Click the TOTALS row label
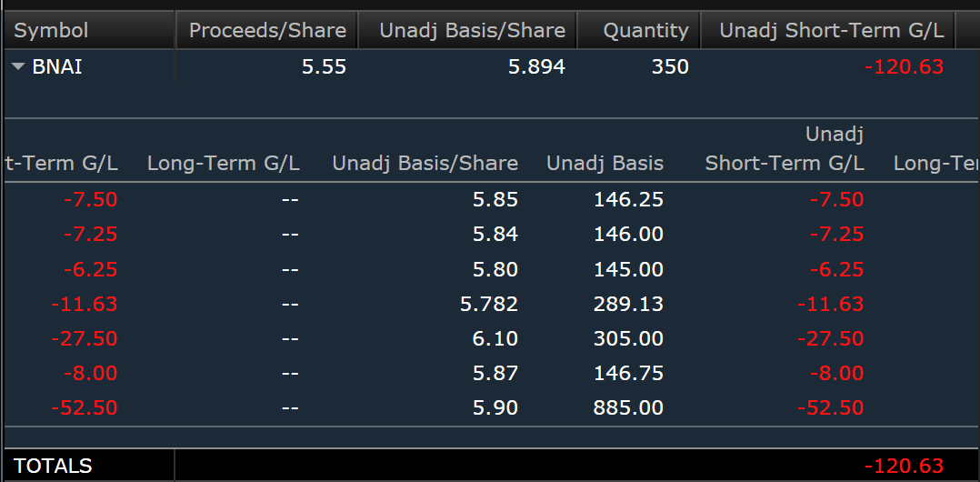This screenshot has width=980, height=482. (x=53, y=466)
